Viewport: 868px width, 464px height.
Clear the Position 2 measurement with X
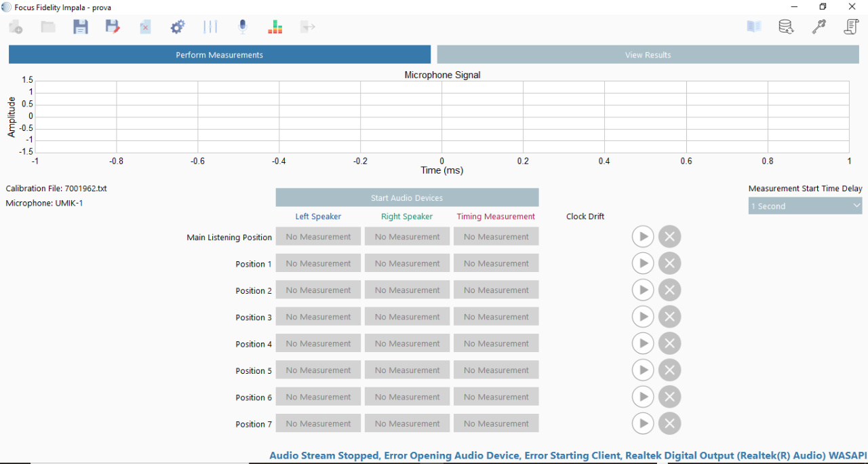(x=669, y=290)
